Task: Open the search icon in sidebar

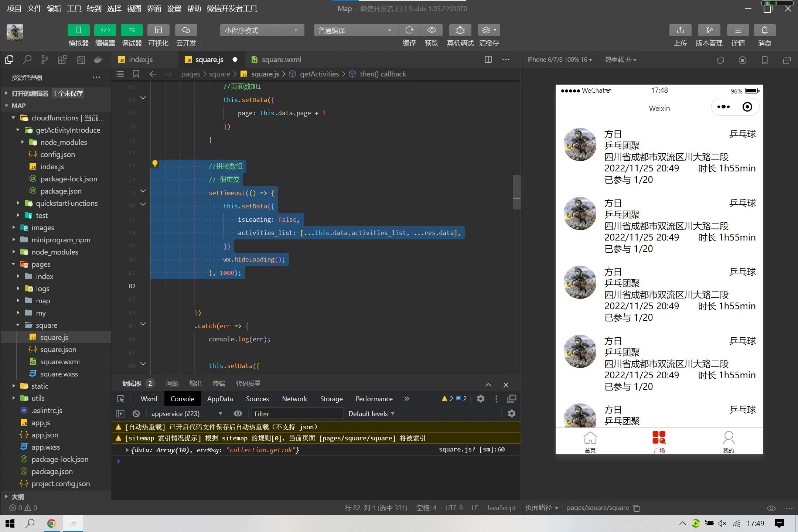Action: click(27, 59)
